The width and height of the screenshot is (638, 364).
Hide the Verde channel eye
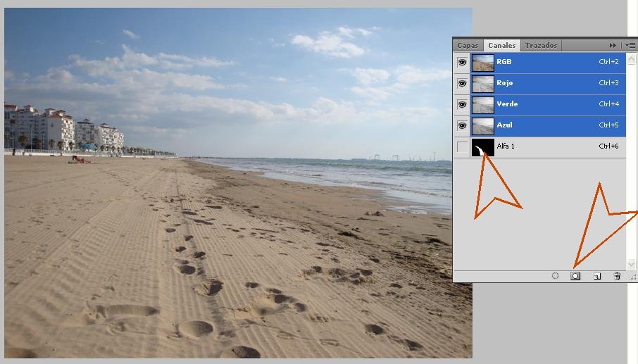[x=462, y=104]
